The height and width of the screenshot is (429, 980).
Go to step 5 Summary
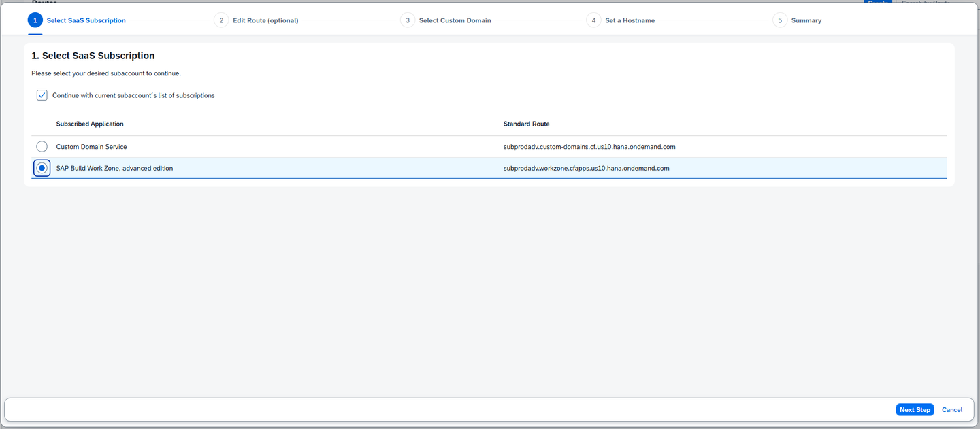(797, 20)
